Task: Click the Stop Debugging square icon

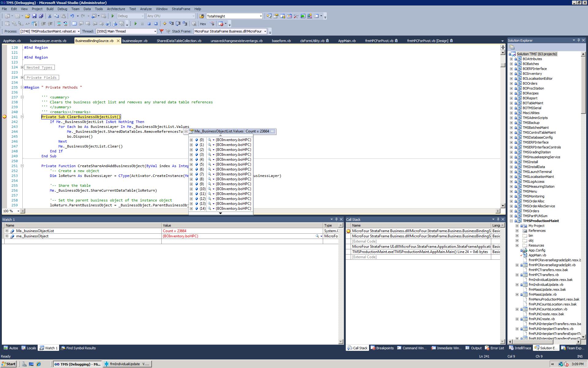Action: click(x=149, y=24)
